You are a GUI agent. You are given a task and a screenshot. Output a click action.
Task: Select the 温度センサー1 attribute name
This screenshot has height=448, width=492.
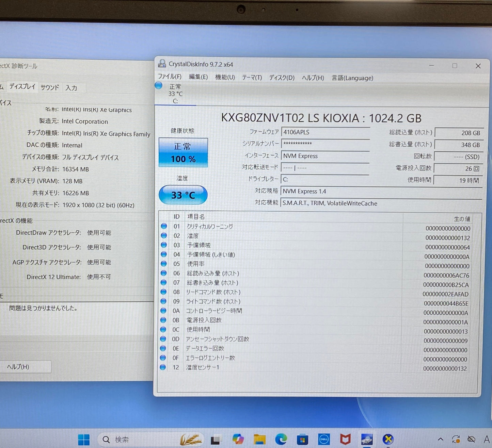[x=203, y=367]
